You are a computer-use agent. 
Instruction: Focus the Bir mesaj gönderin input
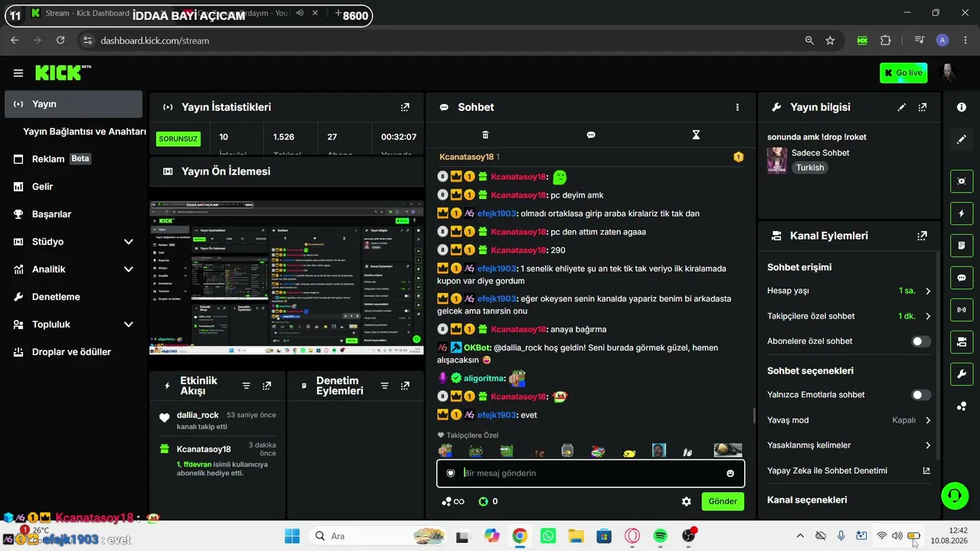[x=590, y=473]
